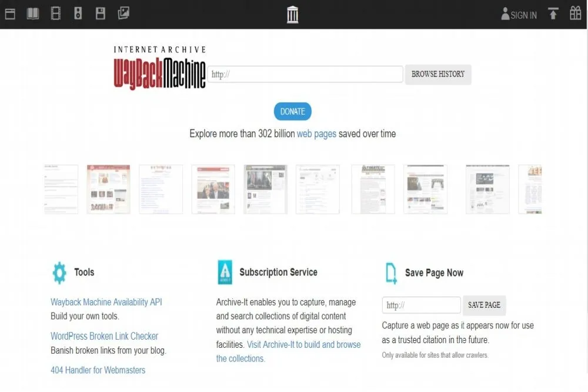The width and height of the screenshot is (588, 392).
Task: Click the user icon beside SIGN IN
Action: (x=505, y=14)
